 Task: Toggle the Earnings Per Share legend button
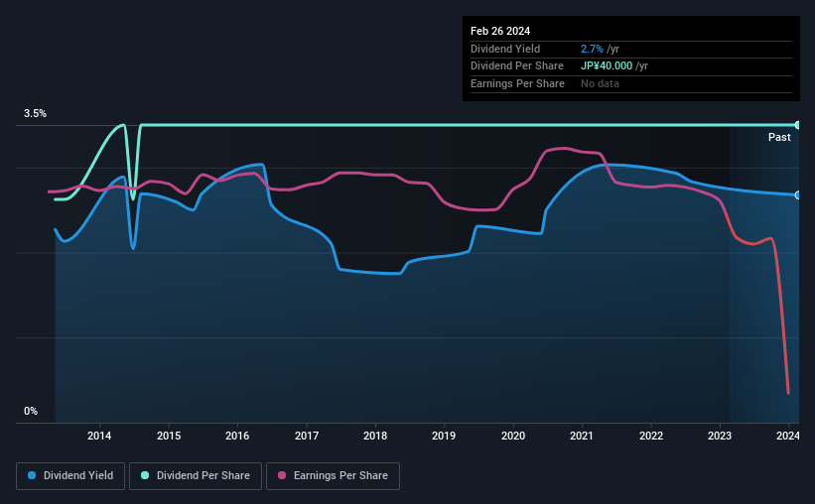333,476
